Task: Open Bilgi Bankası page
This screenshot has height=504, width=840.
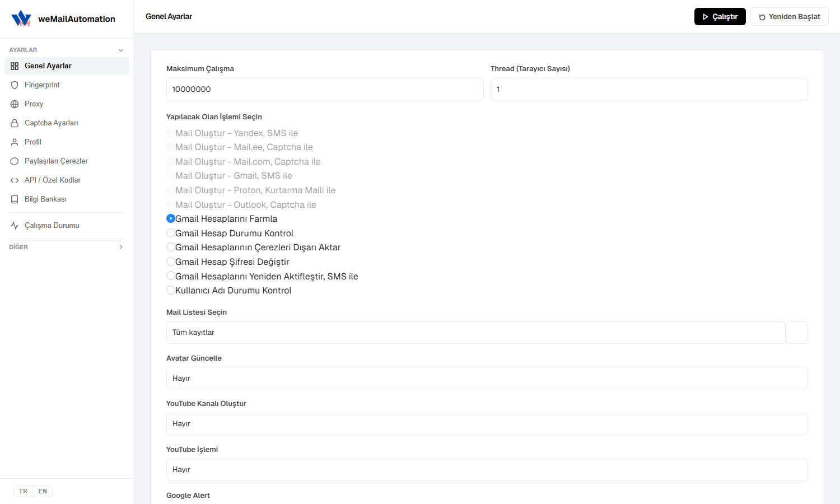Action: tap(67, 199)
